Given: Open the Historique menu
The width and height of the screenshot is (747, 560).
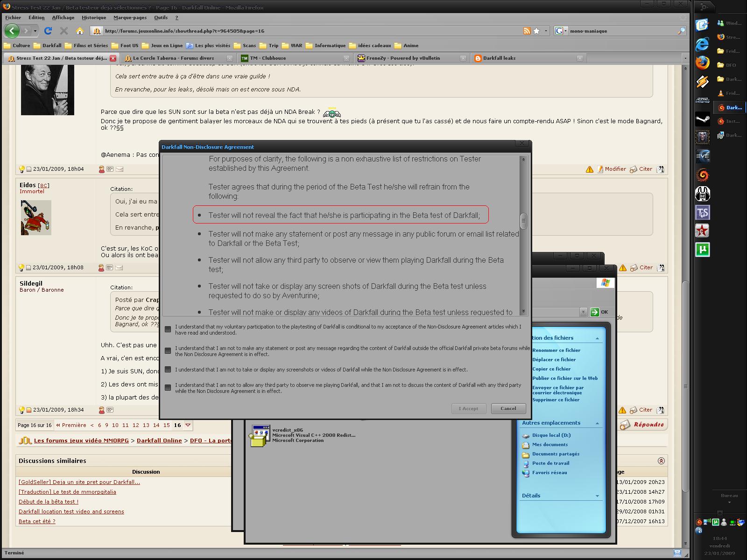Looking at the screenshot, I should 94,18.
